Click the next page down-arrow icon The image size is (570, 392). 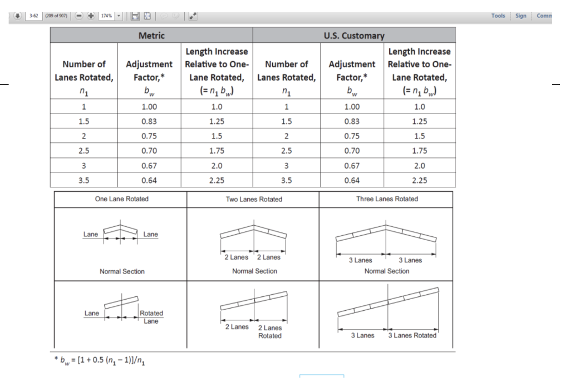click(18, 16)
